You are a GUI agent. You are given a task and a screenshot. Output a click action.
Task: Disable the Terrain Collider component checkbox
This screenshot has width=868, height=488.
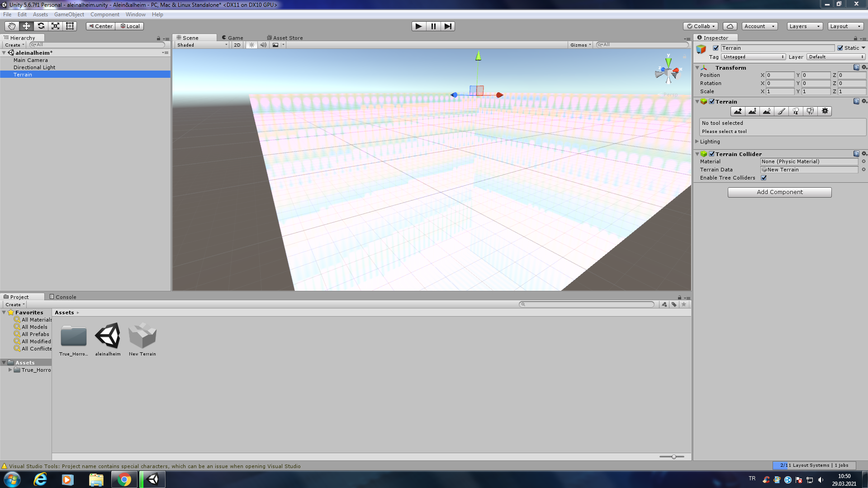tap(711, 154)
